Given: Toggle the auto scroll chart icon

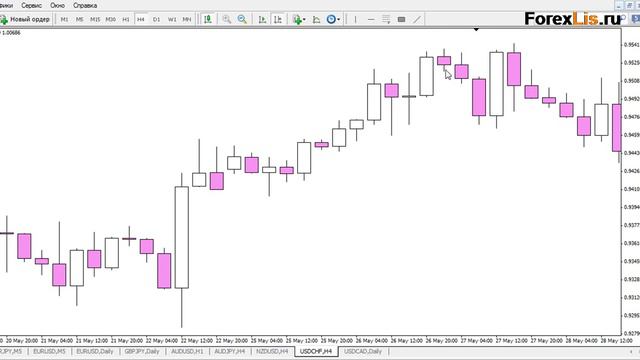Looking at the screenshot, I should coord(262,19).
